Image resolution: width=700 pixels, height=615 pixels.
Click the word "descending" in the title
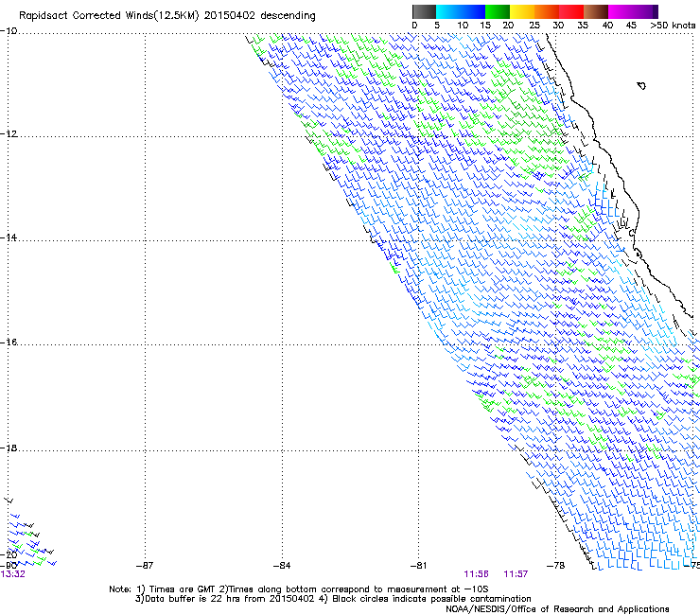point(288,16)
